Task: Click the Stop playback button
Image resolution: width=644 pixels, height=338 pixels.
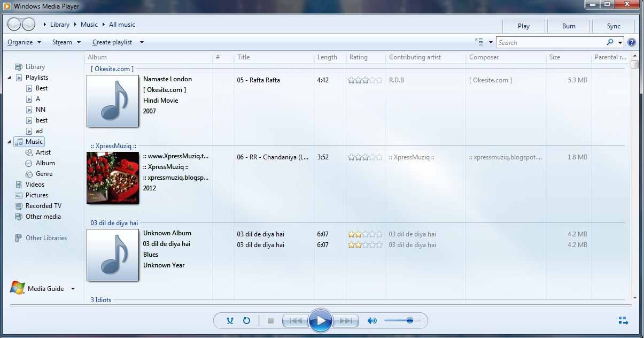Action: [270, 321]
